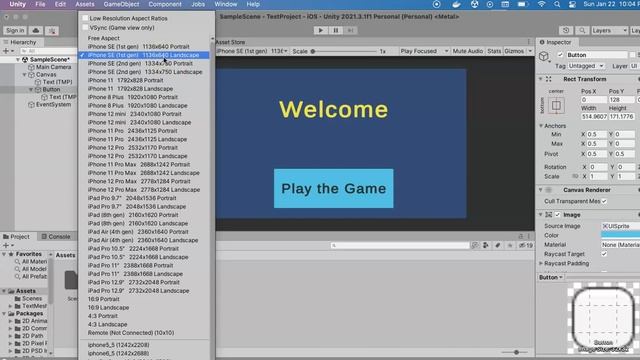The width and height of the screenshot is (640, 360).
Task: Open the Component menu
Action: (165, 4)
